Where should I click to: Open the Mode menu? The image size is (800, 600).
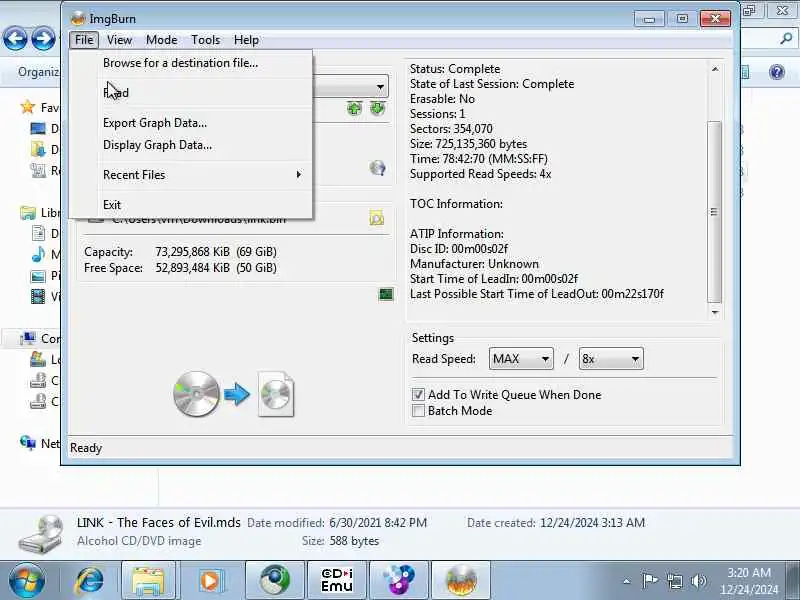161,40
